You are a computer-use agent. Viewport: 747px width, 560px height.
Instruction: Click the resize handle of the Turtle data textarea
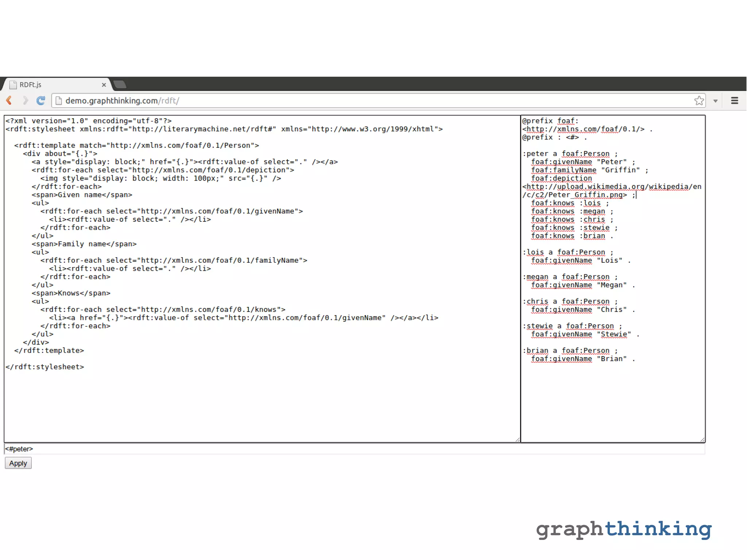coord(703,440)
